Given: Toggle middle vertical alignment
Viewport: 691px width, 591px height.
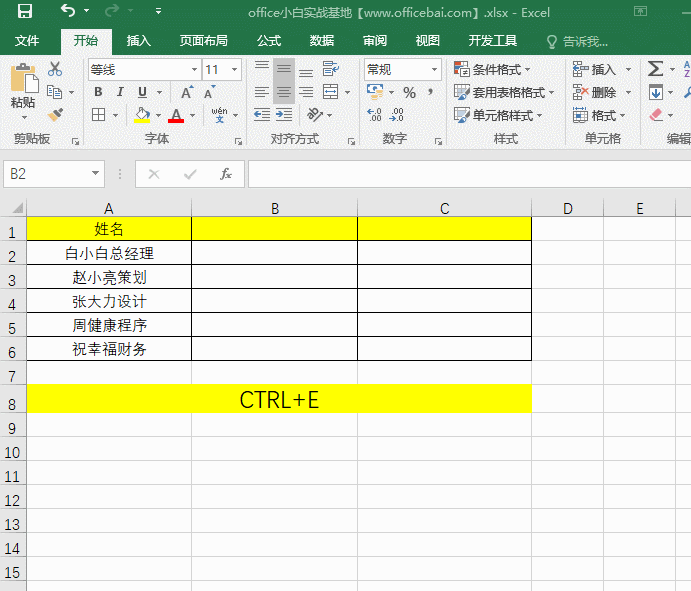Looking at the screenshot, I should [284, 68].
